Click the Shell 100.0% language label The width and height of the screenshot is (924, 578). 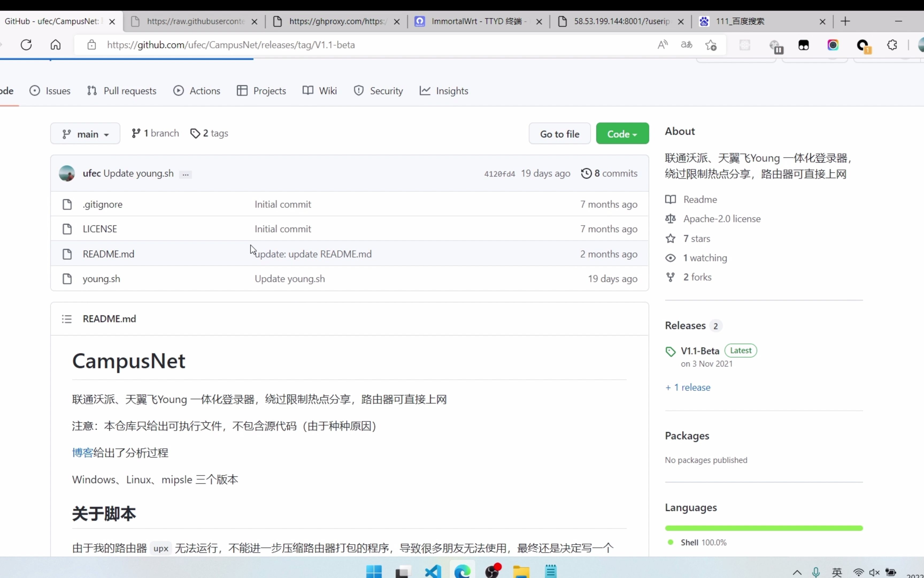[703, 542]
